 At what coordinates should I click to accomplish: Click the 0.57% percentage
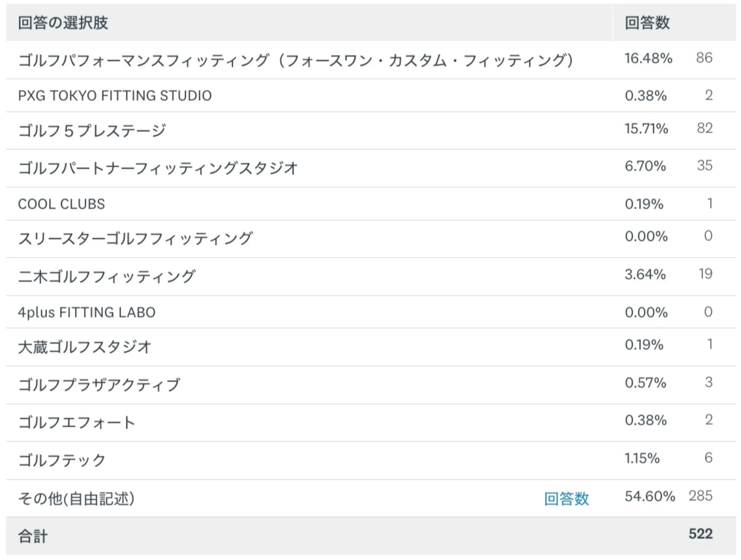click(646, 383)
